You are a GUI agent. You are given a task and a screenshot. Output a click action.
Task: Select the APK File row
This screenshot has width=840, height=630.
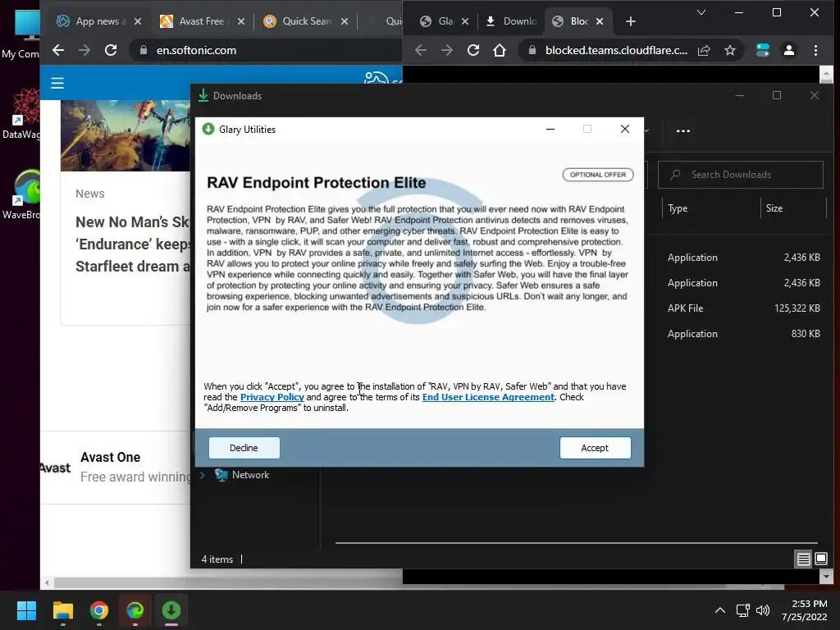pos(742,308)
